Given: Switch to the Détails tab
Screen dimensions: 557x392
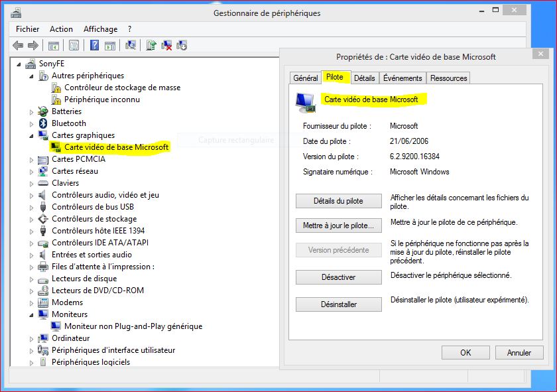Looking at the screenshot, I should (365, 78).
